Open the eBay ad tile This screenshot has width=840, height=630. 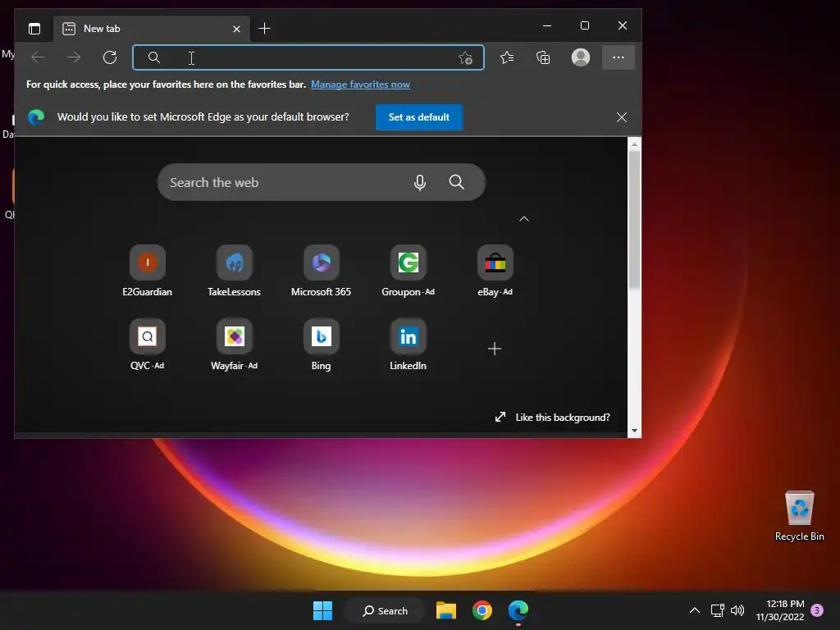click(495, 271)
